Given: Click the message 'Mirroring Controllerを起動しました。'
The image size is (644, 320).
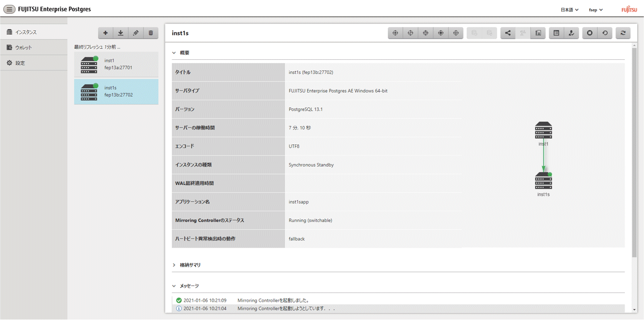Looking at the screenshot, I should click(273, 300).
